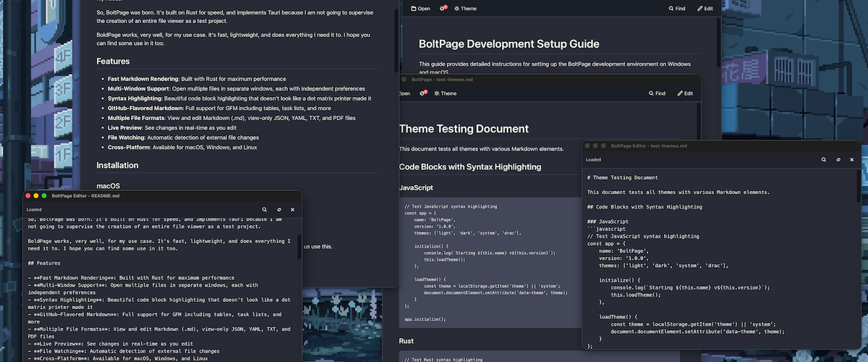
Task: Click the link icon in README.md editor
Action: [278, 209]
